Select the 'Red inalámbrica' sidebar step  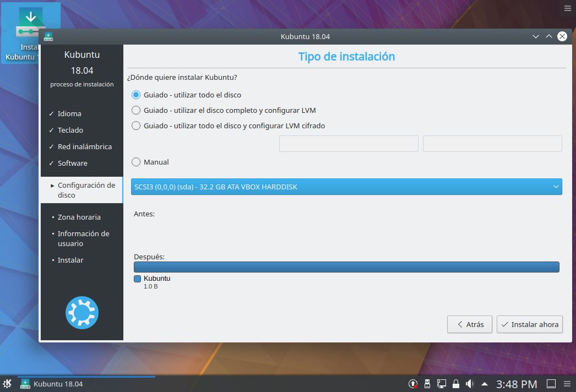(84, 146)
